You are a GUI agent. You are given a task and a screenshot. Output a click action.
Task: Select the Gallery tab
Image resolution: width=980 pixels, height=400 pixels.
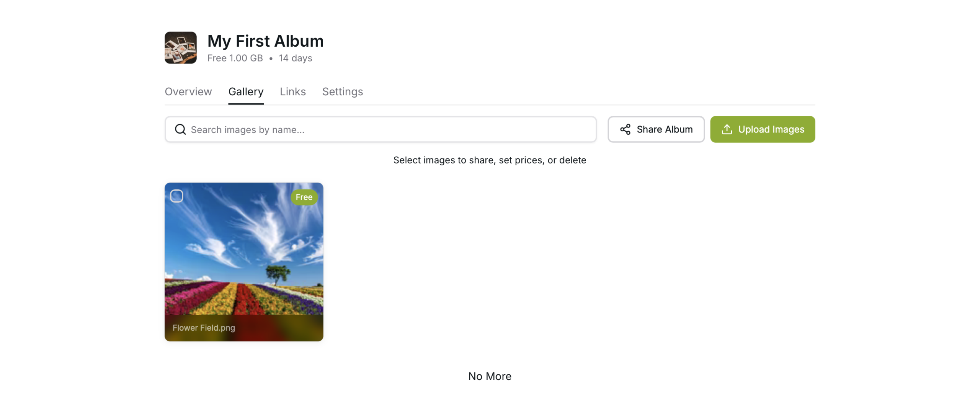(x=246, y=91)
